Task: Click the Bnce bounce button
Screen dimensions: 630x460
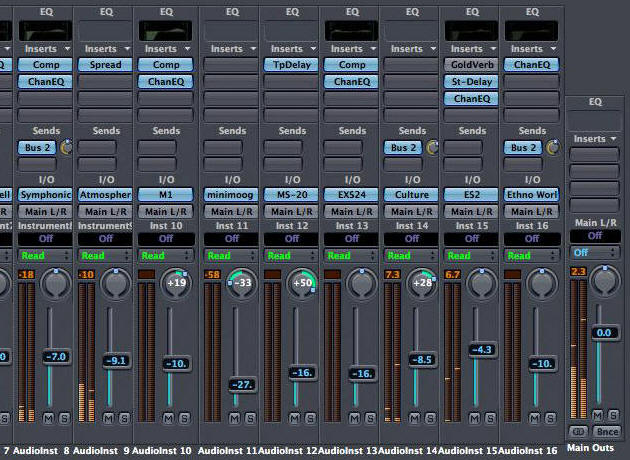Action: pos(607,431)
